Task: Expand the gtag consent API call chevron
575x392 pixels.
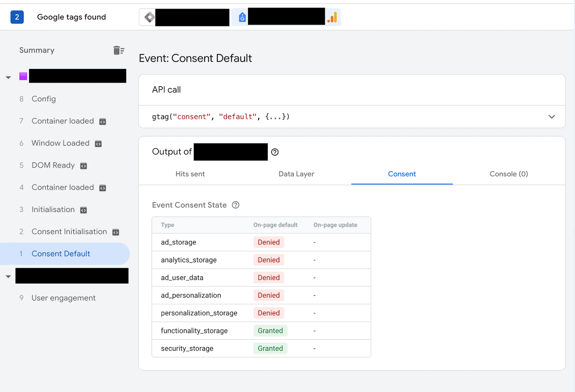Action: coord(552,117)
